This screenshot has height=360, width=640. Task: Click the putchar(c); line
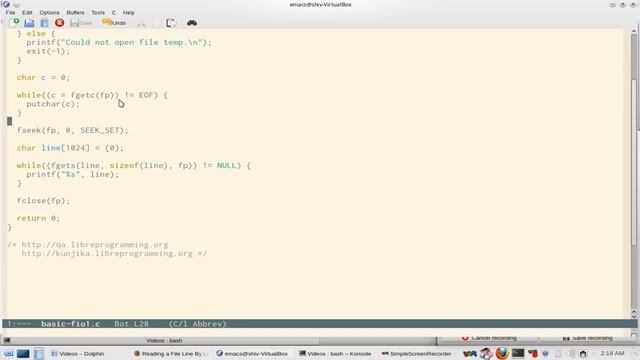click(53, 104)
